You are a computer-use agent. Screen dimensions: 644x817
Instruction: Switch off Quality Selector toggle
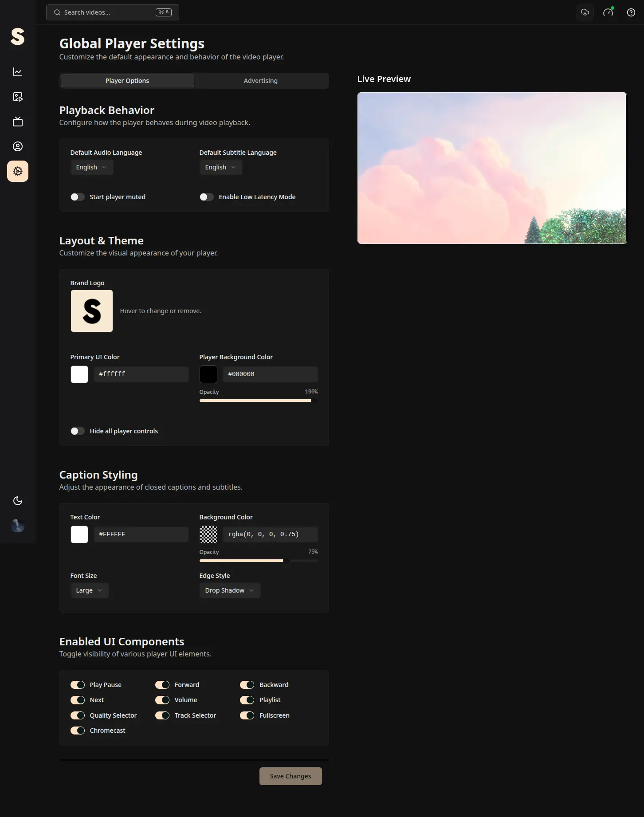tap(78, 715)
